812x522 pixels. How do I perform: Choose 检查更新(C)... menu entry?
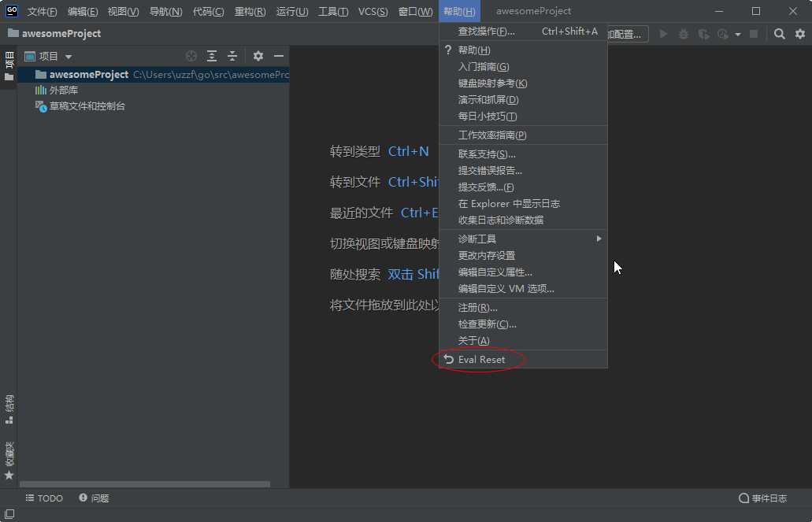coord(487,324)
